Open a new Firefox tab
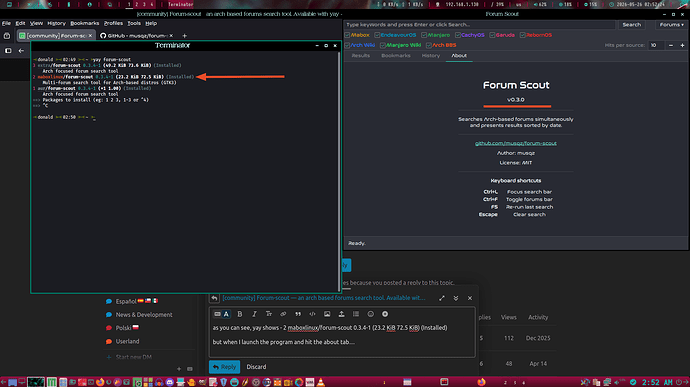This screenshot has width=690, height=387. click(184, 36)
